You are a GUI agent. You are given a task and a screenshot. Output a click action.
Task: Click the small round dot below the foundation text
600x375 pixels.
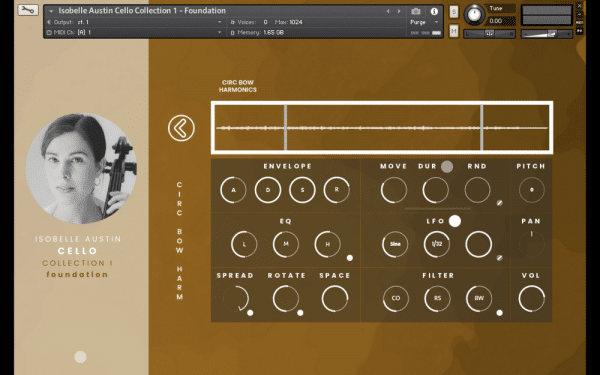click(80, 357)
